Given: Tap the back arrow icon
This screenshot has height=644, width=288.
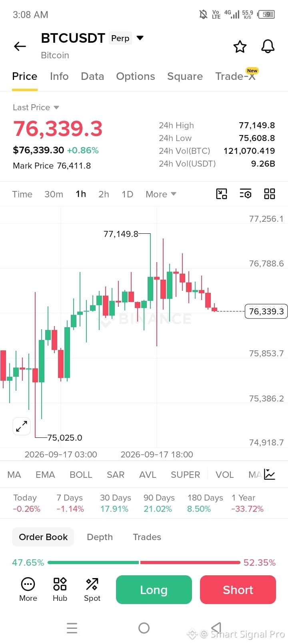Looking at the screenshot, I should (20, 46).
